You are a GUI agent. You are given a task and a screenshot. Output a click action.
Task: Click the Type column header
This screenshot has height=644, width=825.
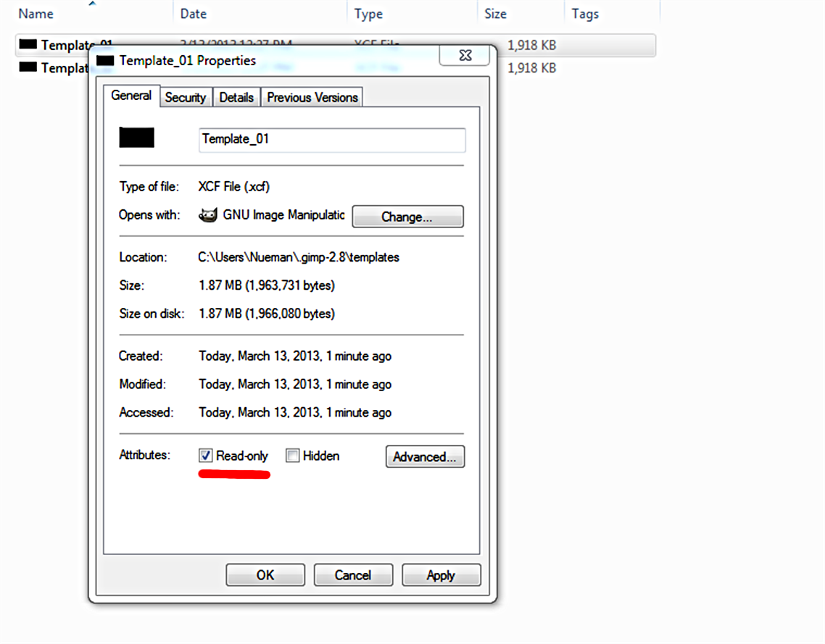pos(368,13)
